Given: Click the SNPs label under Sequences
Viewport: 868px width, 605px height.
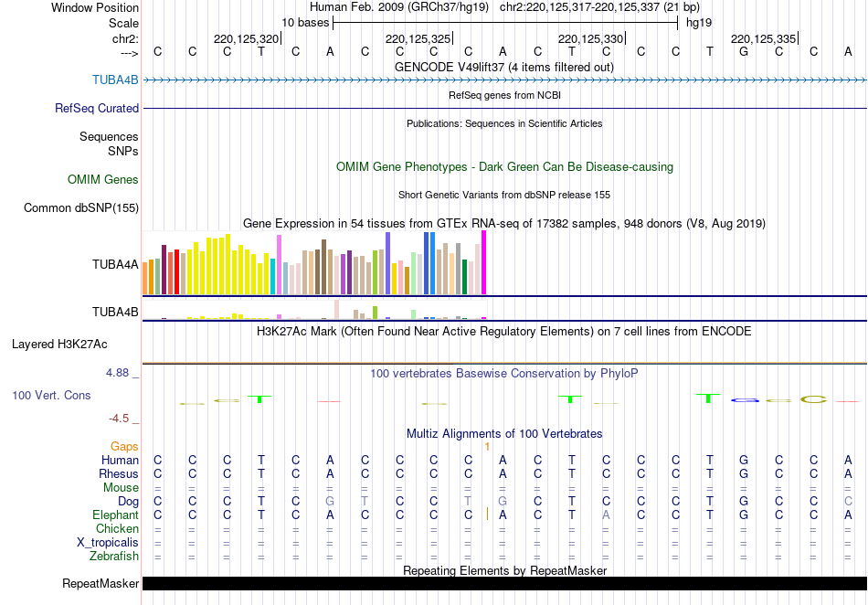Looking at the screenshot, I should tap(123, 151).
